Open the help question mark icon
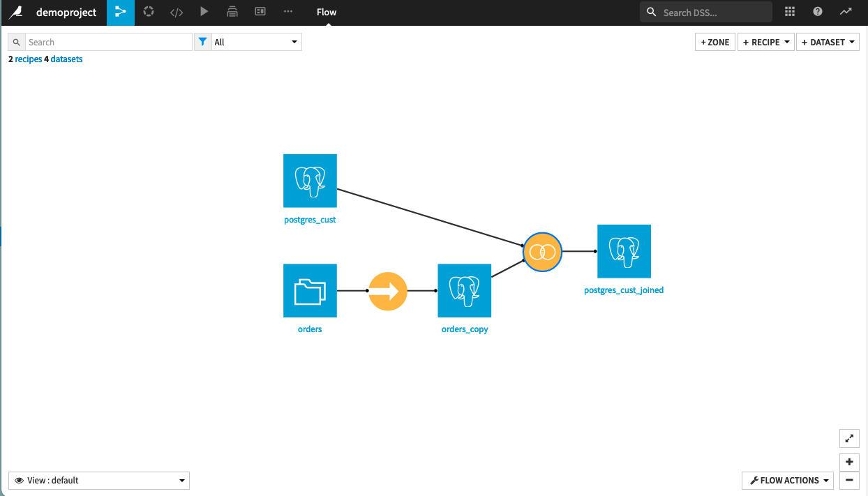 [817, 12]
